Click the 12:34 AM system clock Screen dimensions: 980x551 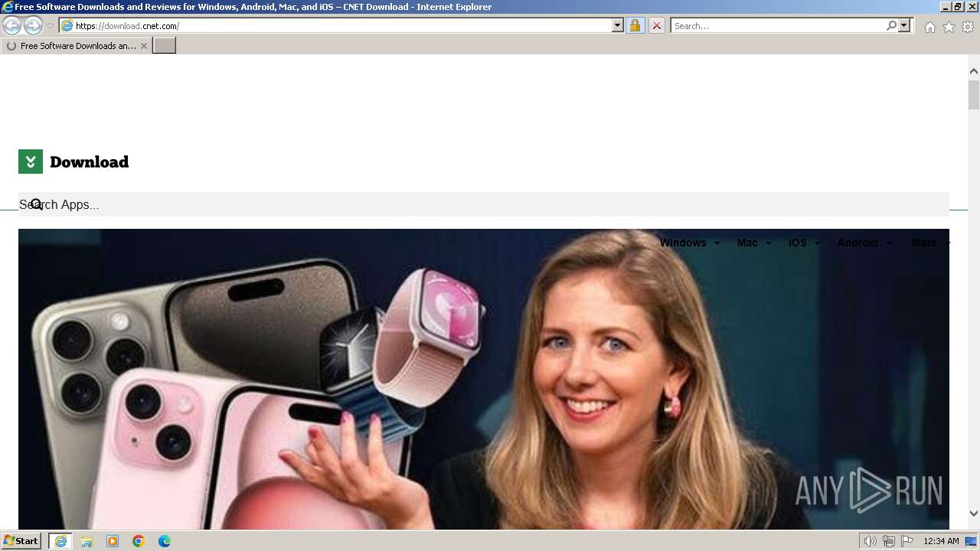pyautogui.click(x=941, y=541)
